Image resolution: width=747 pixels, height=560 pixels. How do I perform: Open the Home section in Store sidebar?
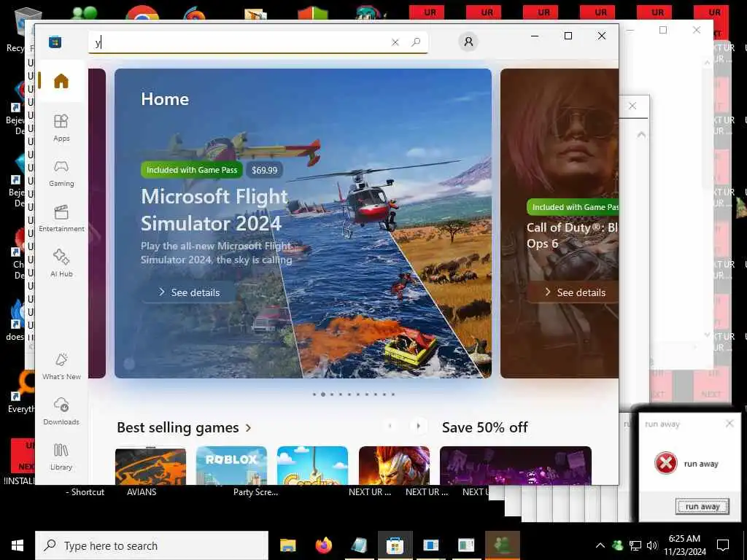point(61,81)
